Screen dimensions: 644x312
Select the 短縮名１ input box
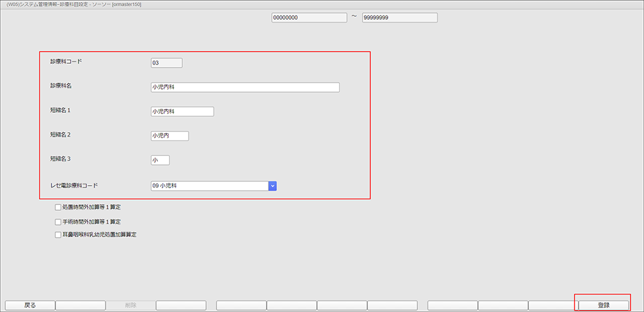pyautogui.click(x=182, y=112)
